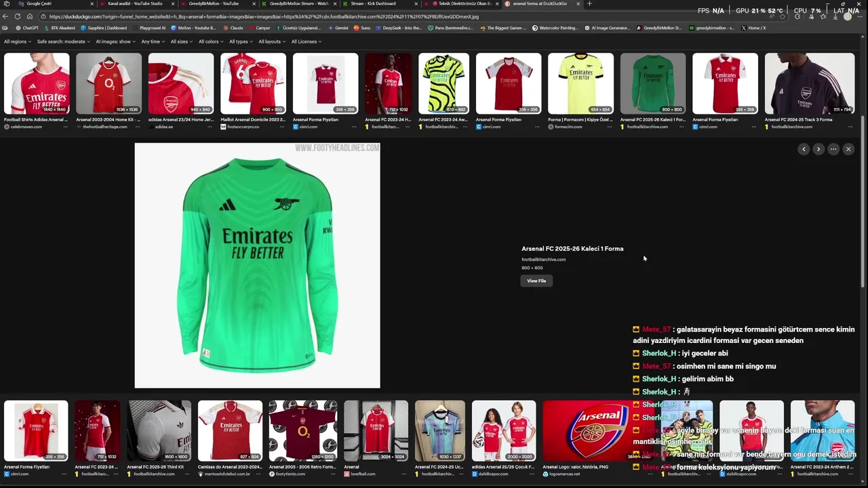Open the Home / X bookmark
Viewport: 868px width, 488px height.
753,28
